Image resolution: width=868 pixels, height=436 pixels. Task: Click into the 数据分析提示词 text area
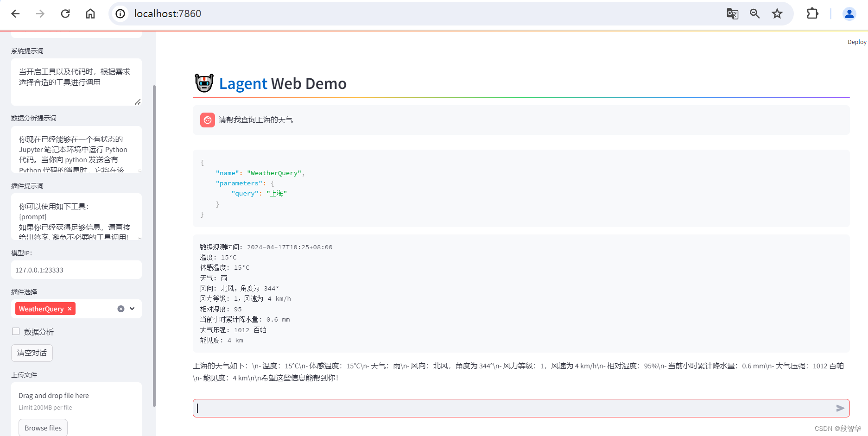point(76,149)
